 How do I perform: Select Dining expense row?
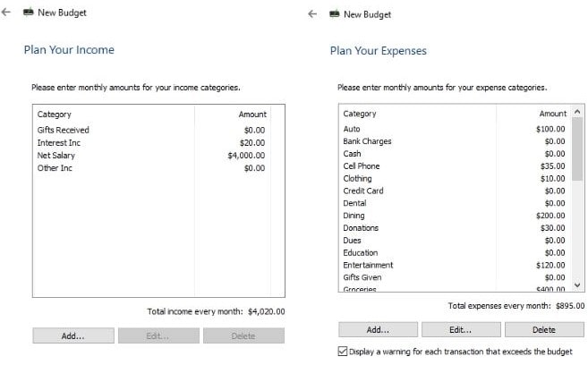[454, 216]
